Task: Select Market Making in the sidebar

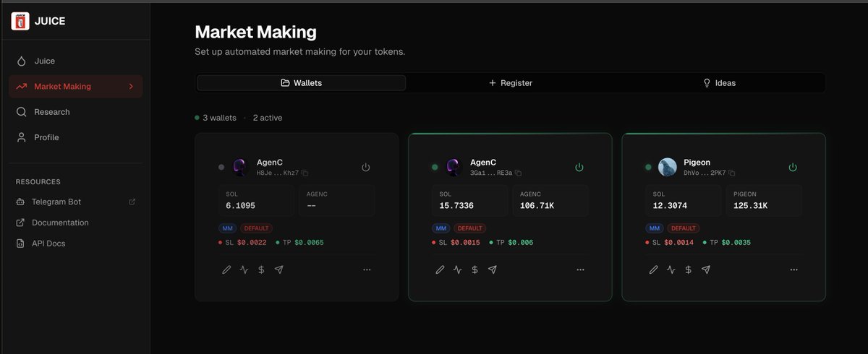Action: point(75,87)
